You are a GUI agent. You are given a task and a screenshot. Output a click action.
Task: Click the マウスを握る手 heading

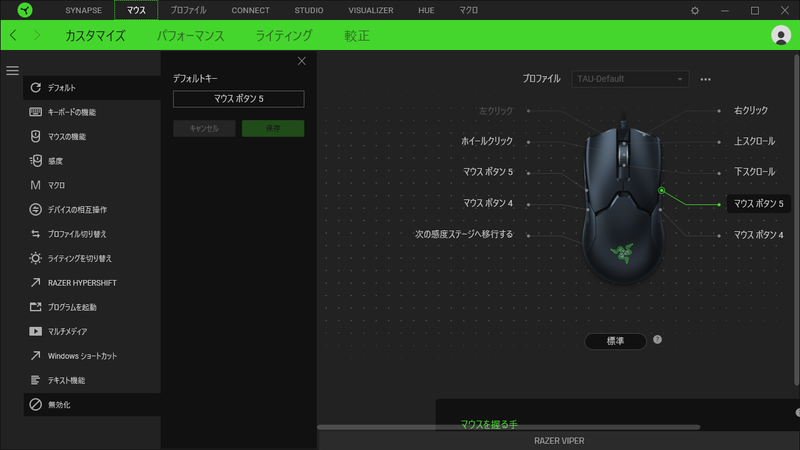[489, 424]
